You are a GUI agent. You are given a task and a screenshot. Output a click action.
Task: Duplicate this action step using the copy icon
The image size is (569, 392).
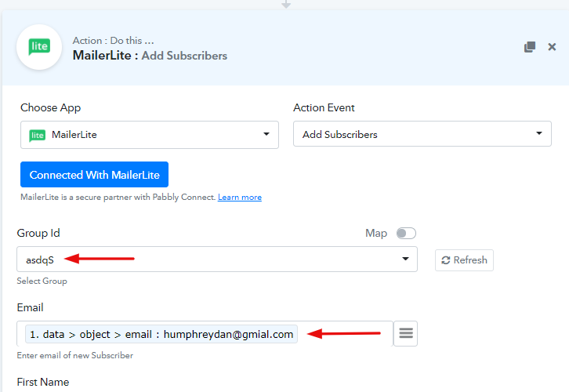[530, 47]
